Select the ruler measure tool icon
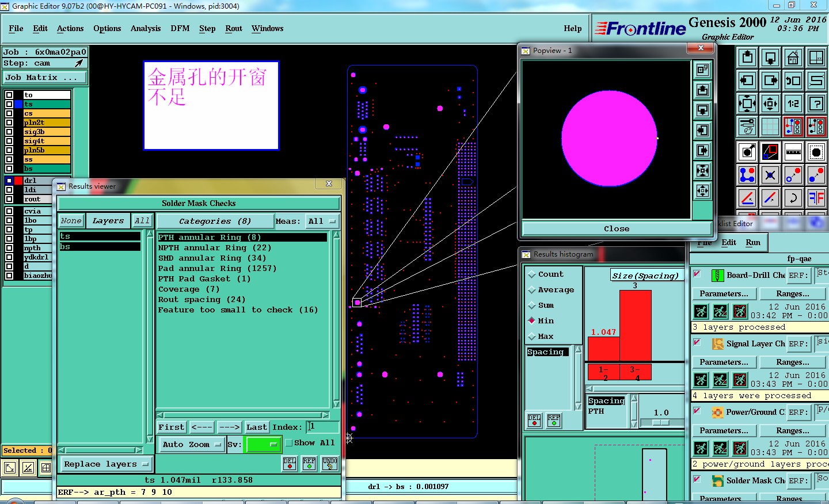Screen dimensions: 829x504 pyautogui.click(x=793, y=152)
